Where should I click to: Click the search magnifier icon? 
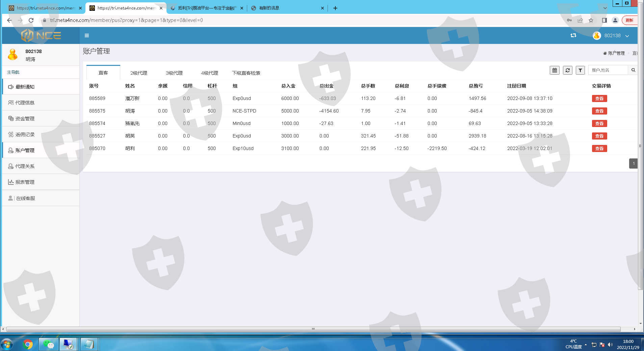tap(633, 70)
